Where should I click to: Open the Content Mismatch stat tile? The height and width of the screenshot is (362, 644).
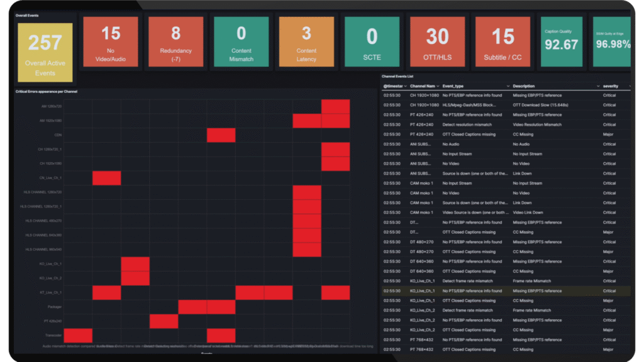tap(241, 41)
